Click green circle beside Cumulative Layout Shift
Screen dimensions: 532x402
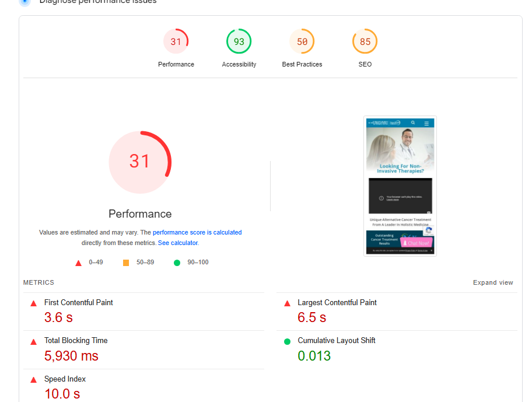(x=287, y=342)
